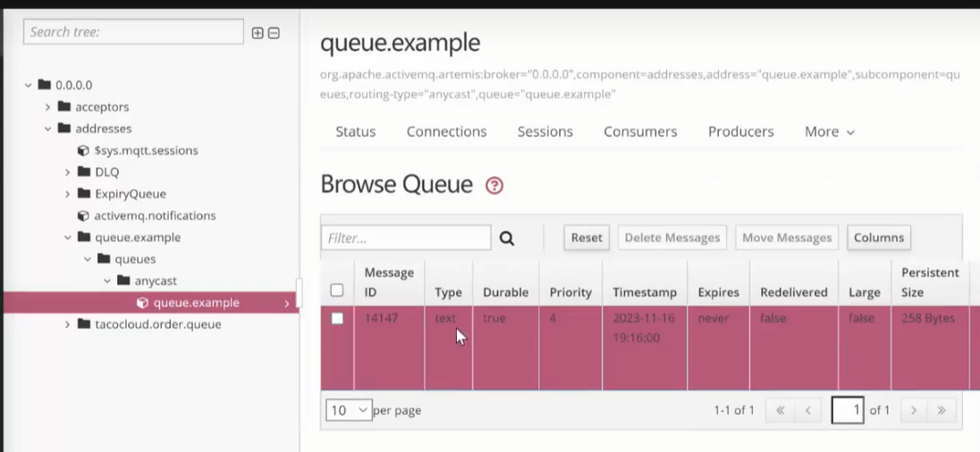
Task: Go to the first page of messages
Action: click(780, 411)
